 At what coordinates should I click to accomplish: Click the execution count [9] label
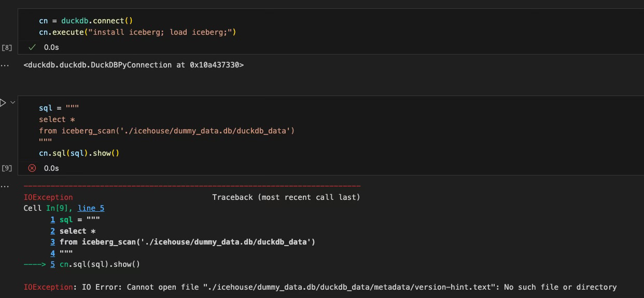pyautogui.click(x=7, y=168)
